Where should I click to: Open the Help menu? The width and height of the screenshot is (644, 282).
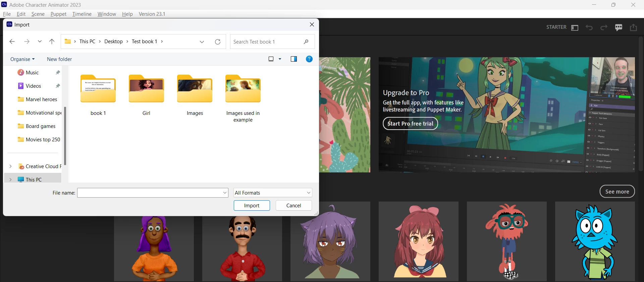click(x=127, y=14)
